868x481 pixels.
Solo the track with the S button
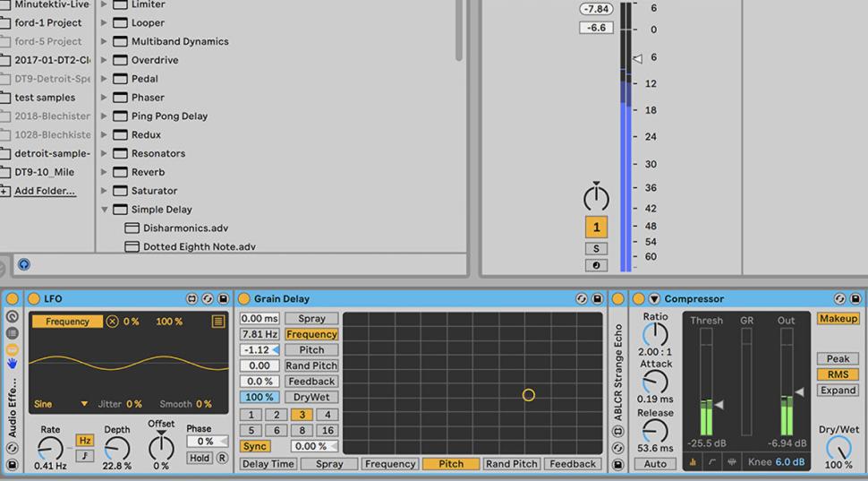click(x=596, y=249)
